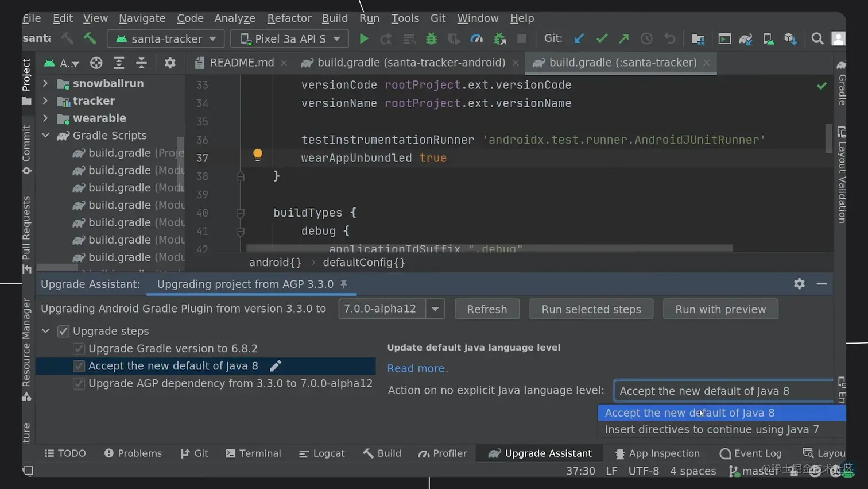Expand the wearable module
The image size is (868, 489).
[45, 118]
